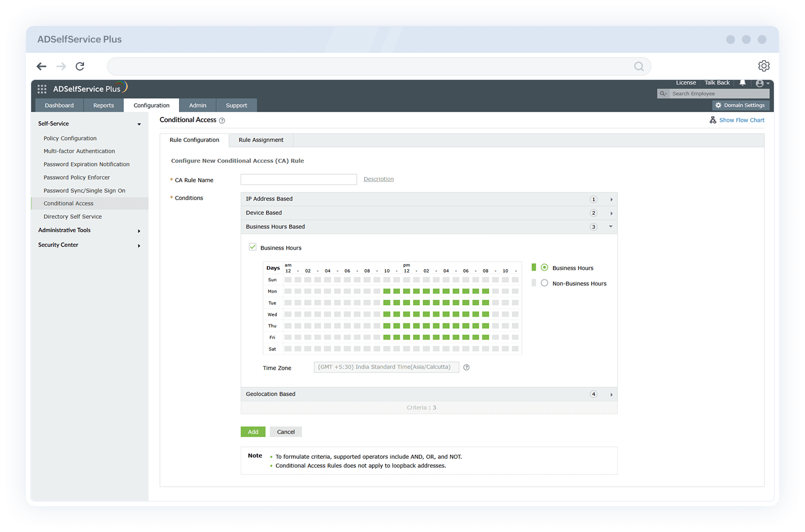Viewport: 805px width, 532px height.
Task: Switch to the Rule Assignment tab
Action: 261,139
